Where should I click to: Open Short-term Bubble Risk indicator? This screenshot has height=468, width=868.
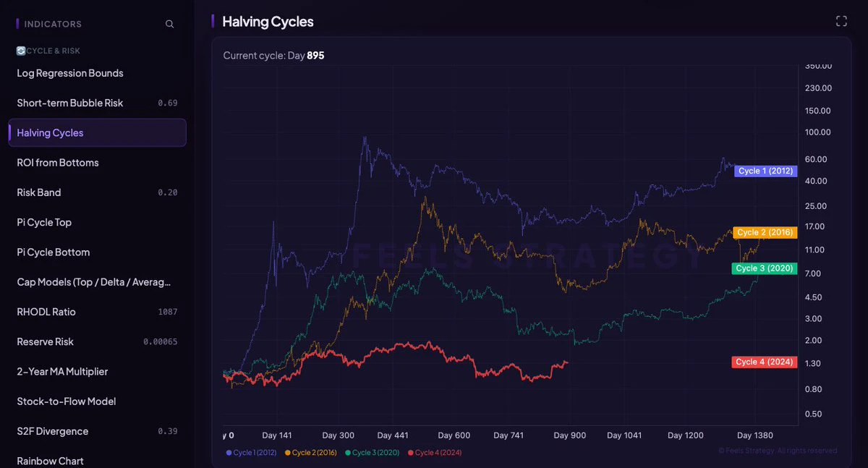[x=97, y=103]
